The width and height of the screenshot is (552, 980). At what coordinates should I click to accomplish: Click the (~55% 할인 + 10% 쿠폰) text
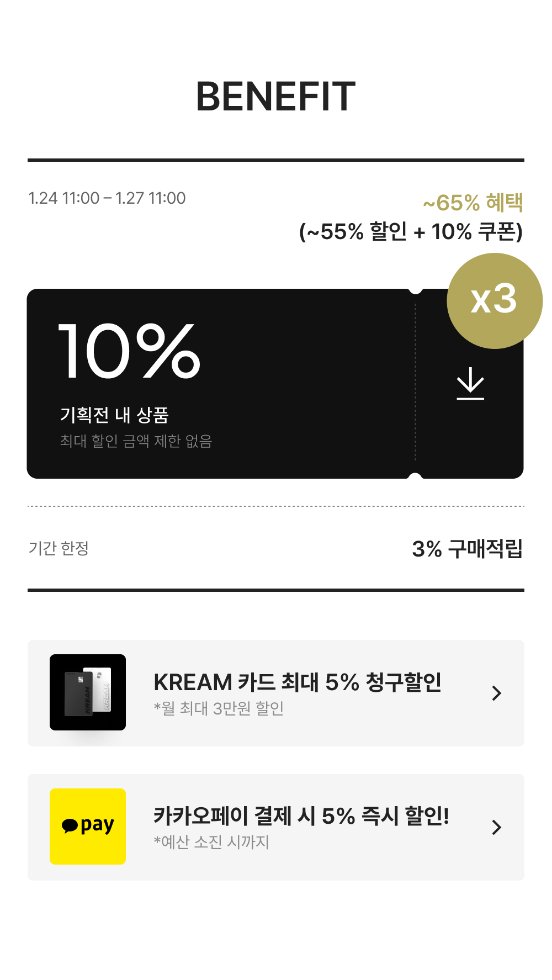coord(411,232)
